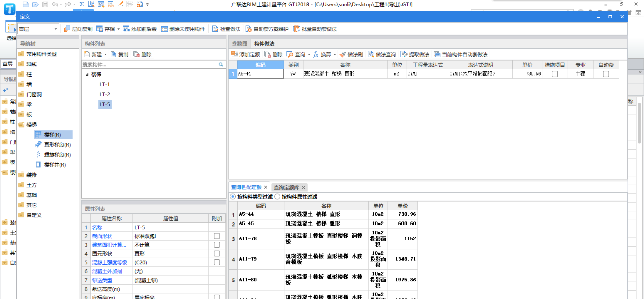This screenshot has width=644, height=299.
Task: Click the open-folder icon in title bar
Action: 35,4
